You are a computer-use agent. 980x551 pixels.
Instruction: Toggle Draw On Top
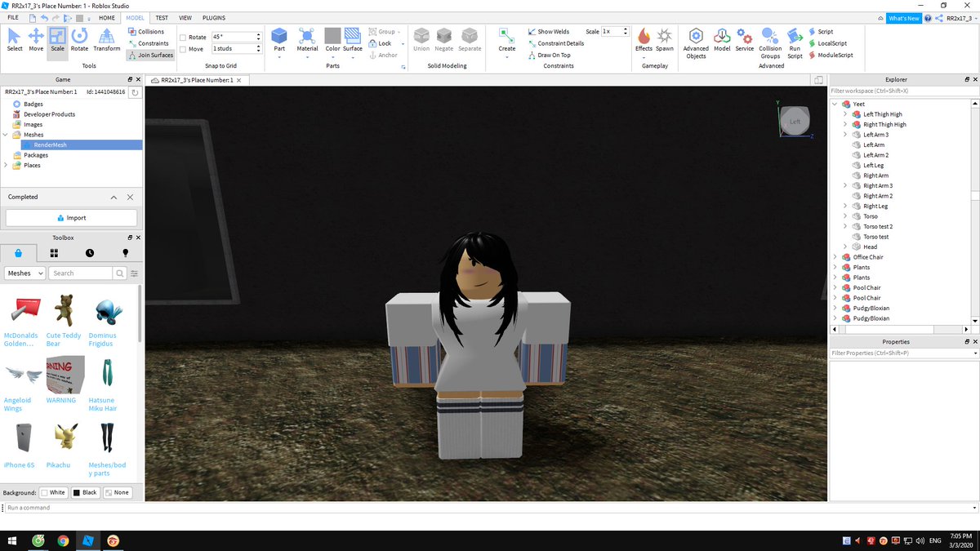coord(549,56)
